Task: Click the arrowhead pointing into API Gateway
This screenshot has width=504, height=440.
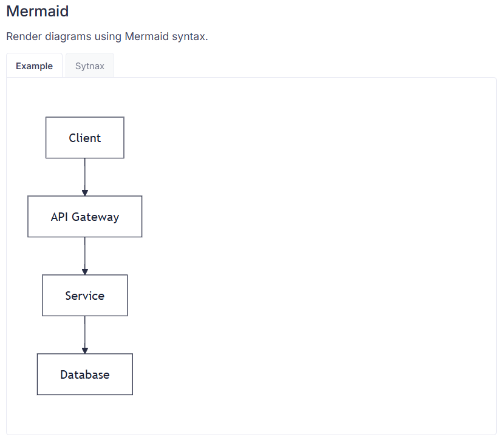Action: [85, 192]
